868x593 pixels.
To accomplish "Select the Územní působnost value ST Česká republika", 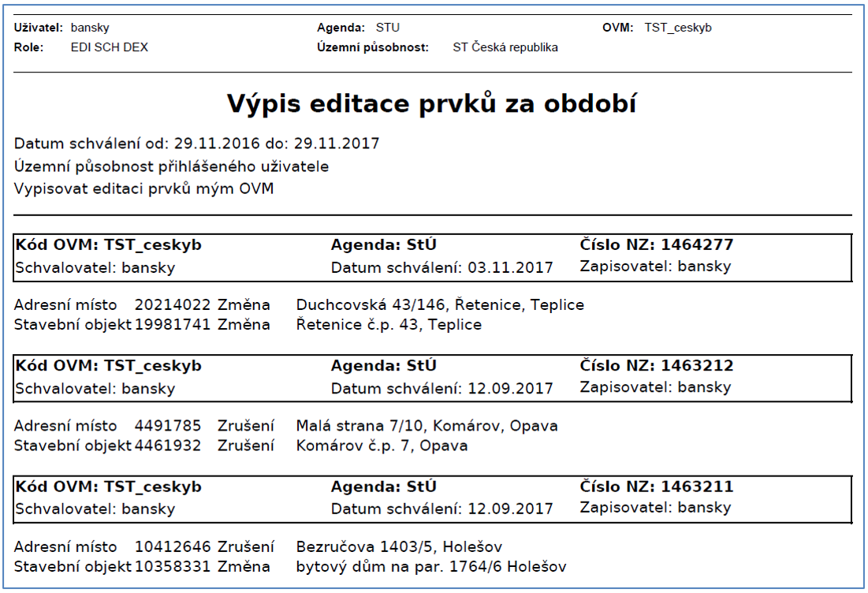I will [x=505, y=47].
